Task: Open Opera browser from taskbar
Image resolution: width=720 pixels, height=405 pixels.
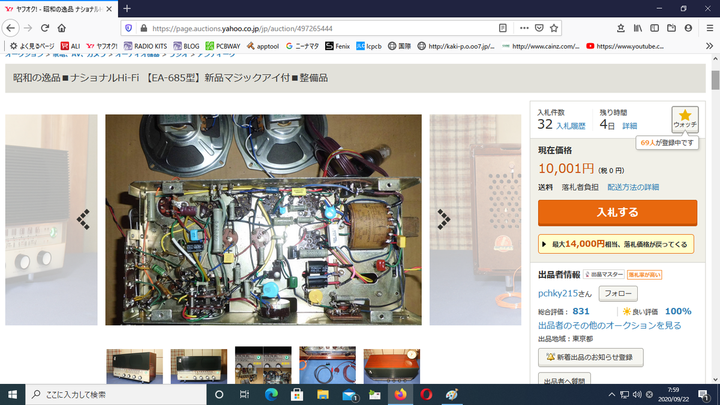Action: 427,394
